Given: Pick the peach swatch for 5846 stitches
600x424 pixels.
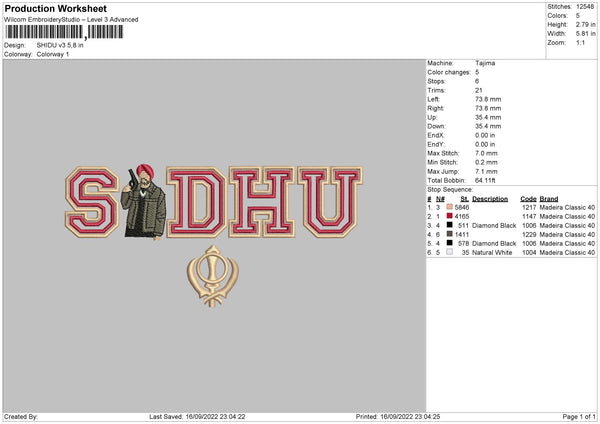Looking at the screenshot, I should (x=450, y=207).
